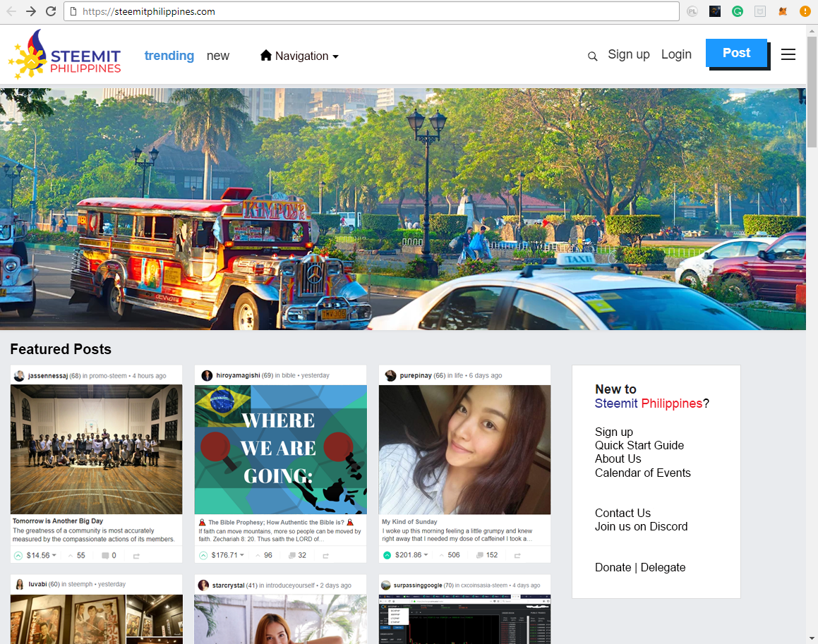Screen dimensions: 818x644
Task: Click Sign up in the header
Action: tap(629, 54)
